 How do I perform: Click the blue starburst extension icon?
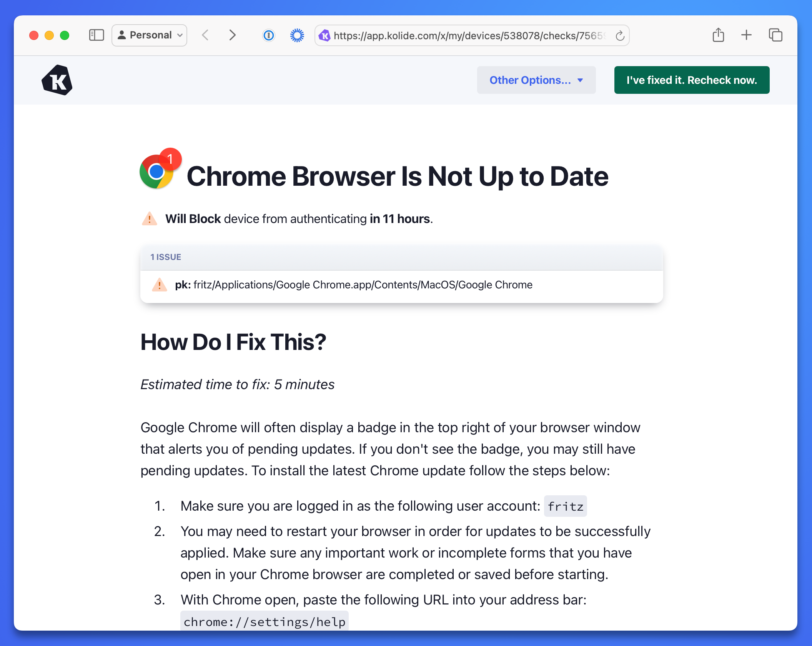pyautogui.click(x=297, y=35)
